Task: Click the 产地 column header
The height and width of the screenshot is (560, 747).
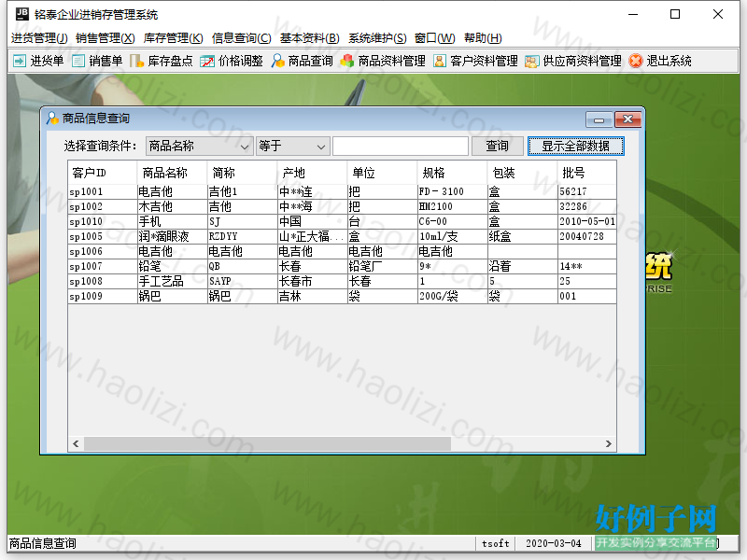Action: point(313,173)
